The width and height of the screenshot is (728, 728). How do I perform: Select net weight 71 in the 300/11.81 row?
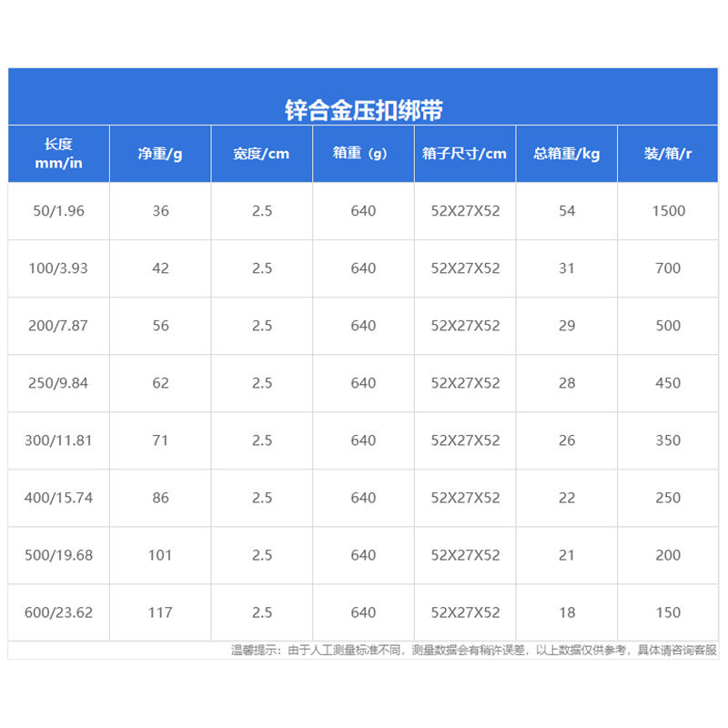pos(161,440)
